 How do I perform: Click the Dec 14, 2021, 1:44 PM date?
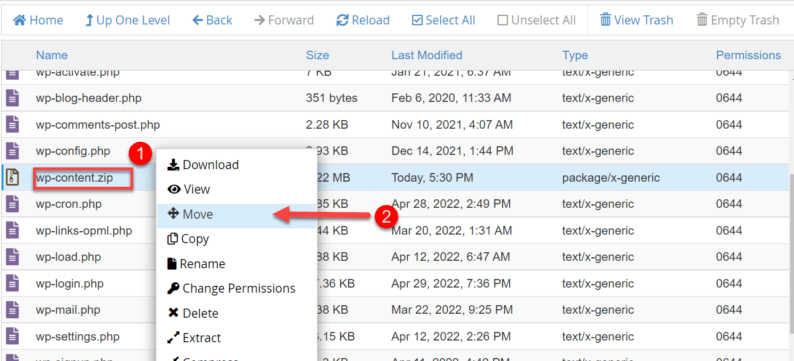click(x=452, y=150)
